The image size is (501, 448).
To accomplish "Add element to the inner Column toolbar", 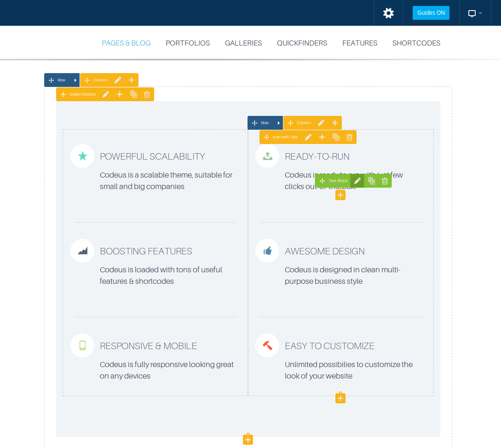I will [335, 123].
